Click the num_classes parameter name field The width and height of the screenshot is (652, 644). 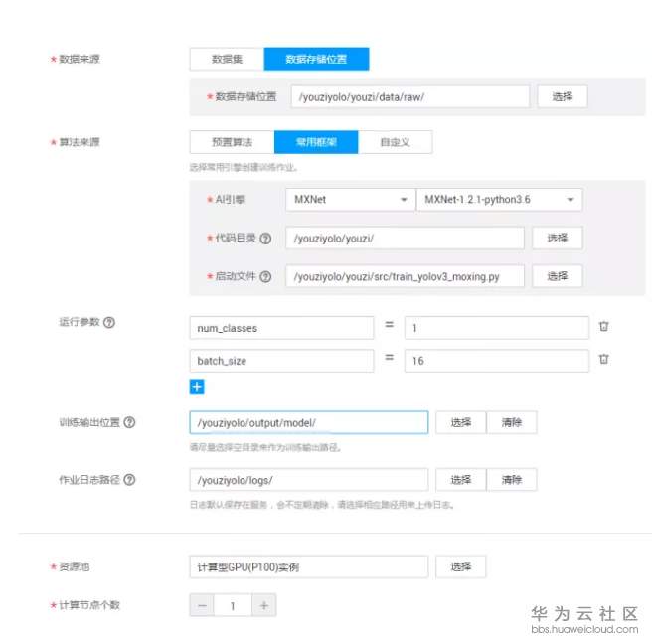(x=281, y=328)
